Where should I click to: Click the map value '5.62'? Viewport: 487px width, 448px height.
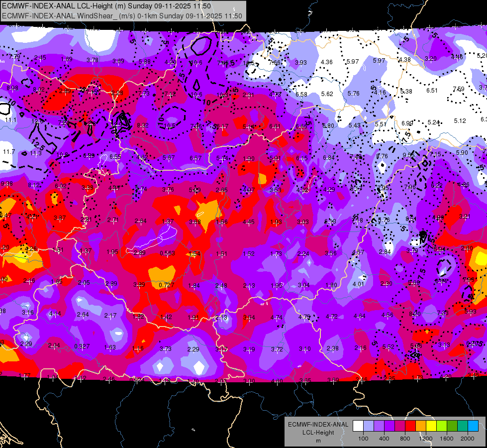click(x=327, y=94)
